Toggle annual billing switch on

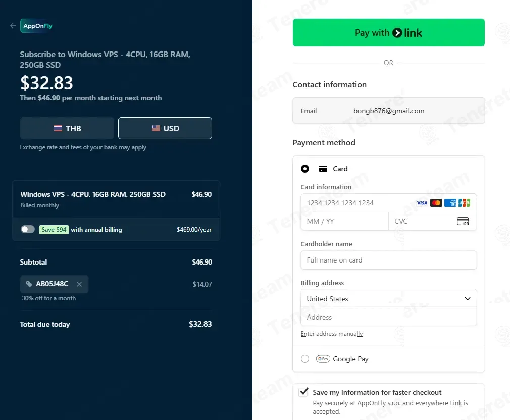(28, 230)
